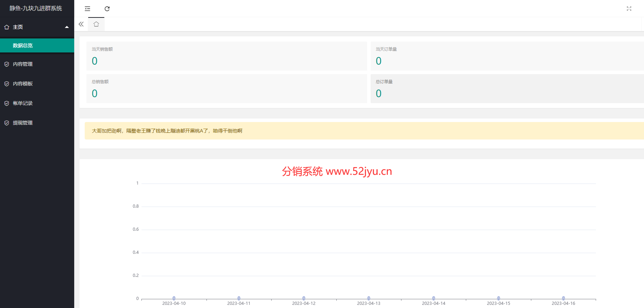Click the 2023-04-13 chart data point
The image size is (644, 308).
(x=369, y=298)
